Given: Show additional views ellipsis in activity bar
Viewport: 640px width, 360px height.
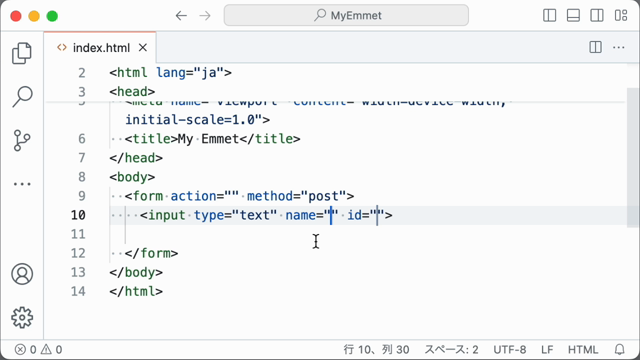Looking at the screenshot, I should pyautogui.click(x=22, y=184).
